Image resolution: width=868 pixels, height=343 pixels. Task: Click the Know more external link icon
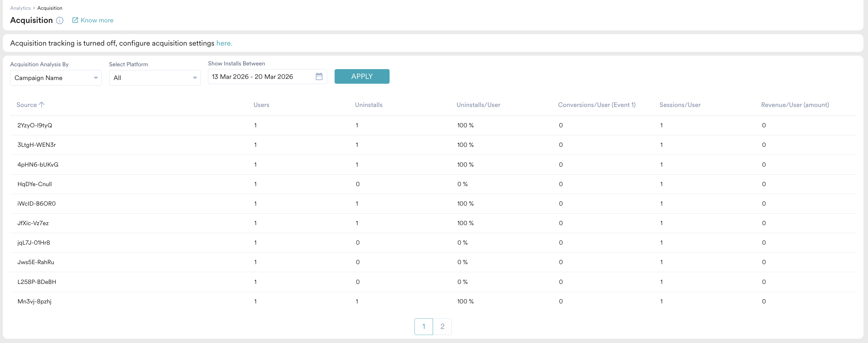pyautogui.click(x=75, y=20)
